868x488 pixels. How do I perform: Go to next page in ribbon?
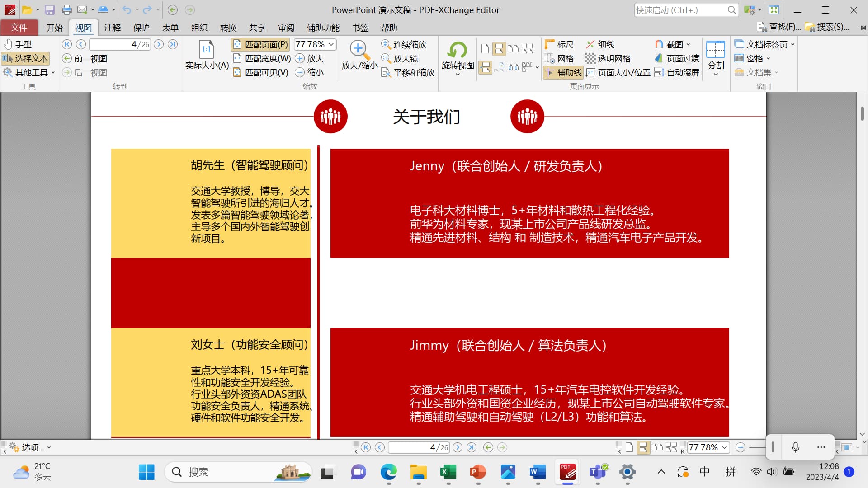[159, 44]
